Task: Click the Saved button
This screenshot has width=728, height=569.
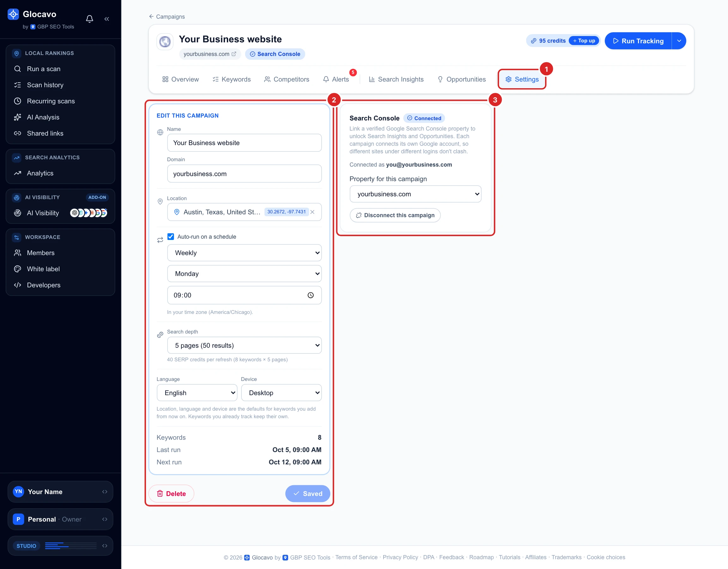Action: click(x=308, y=494)
